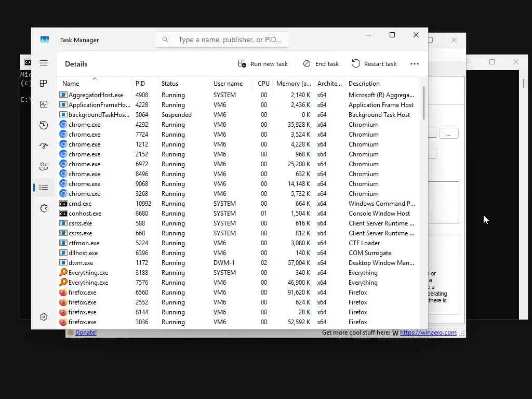This screenshot has width=532, height=399.
Task: Sort by the CPU column header
Action: pos(263,84)
